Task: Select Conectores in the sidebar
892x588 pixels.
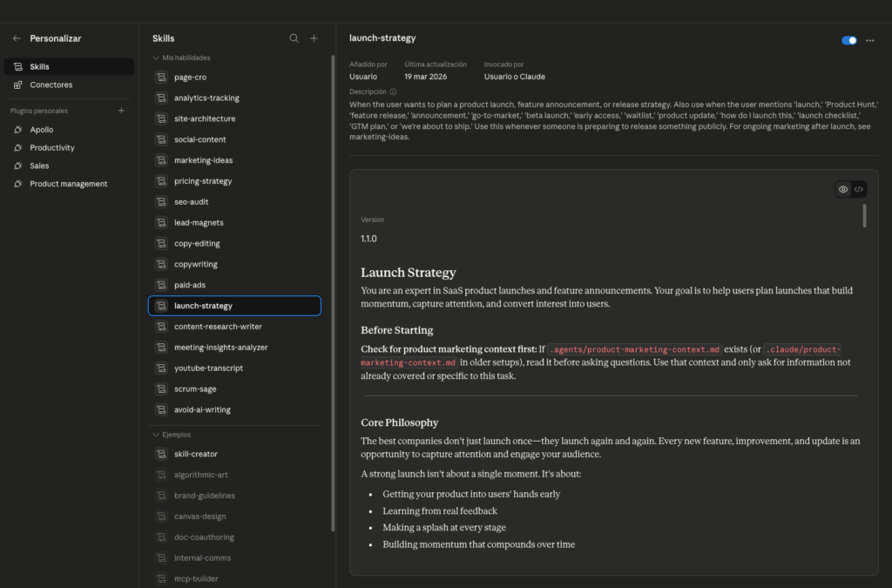Action: 51,84
